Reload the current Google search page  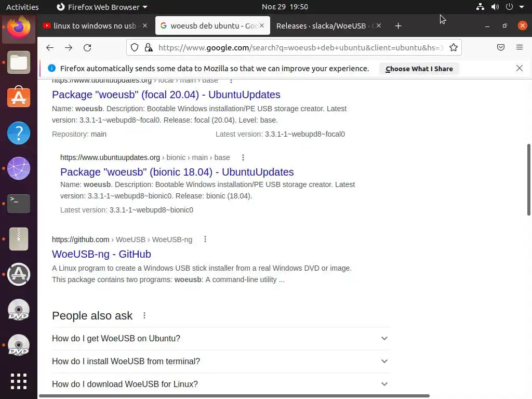click(87, 47)
